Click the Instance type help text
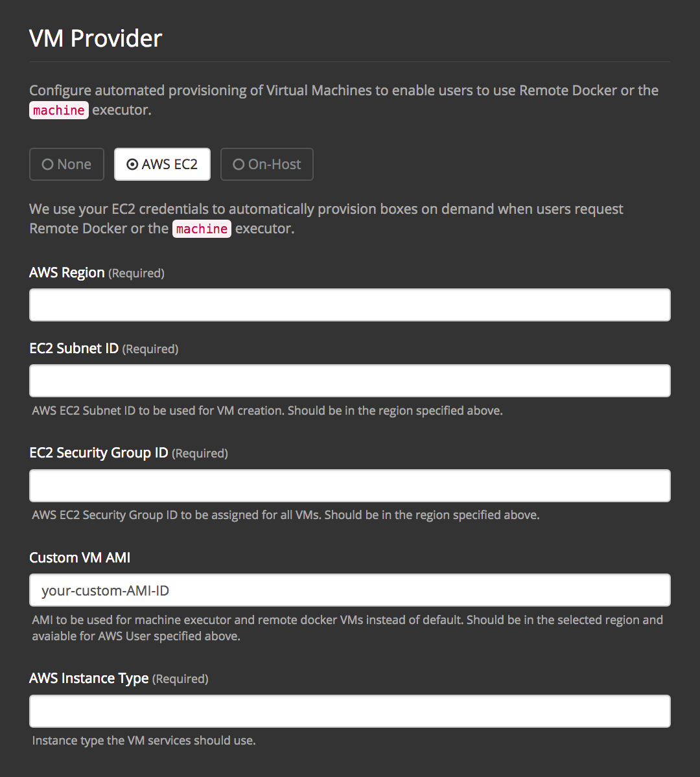 pyautogui.click(x=144, y=740)
